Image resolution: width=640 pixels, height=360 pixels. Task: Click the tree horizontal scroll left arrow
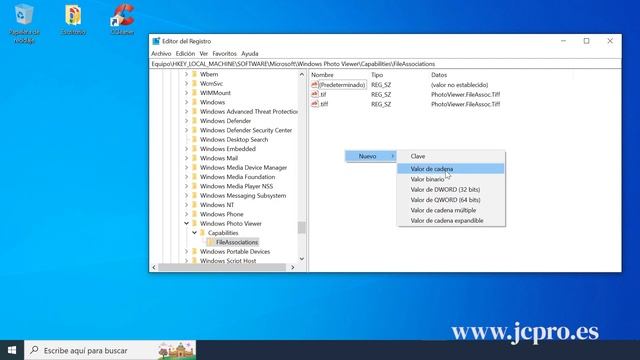[x=154, y=267]
